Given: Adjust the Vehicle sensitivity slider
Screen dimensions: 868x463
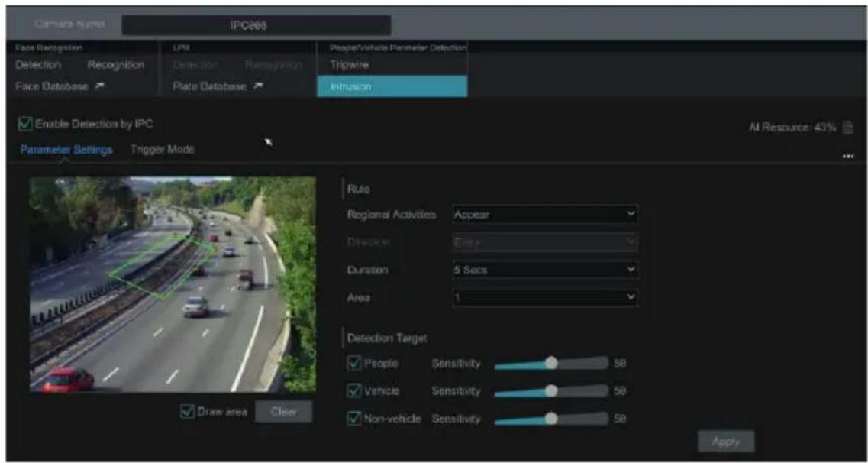Looking at the screenshot, I should pyautogui.click(x=551, y=390).
